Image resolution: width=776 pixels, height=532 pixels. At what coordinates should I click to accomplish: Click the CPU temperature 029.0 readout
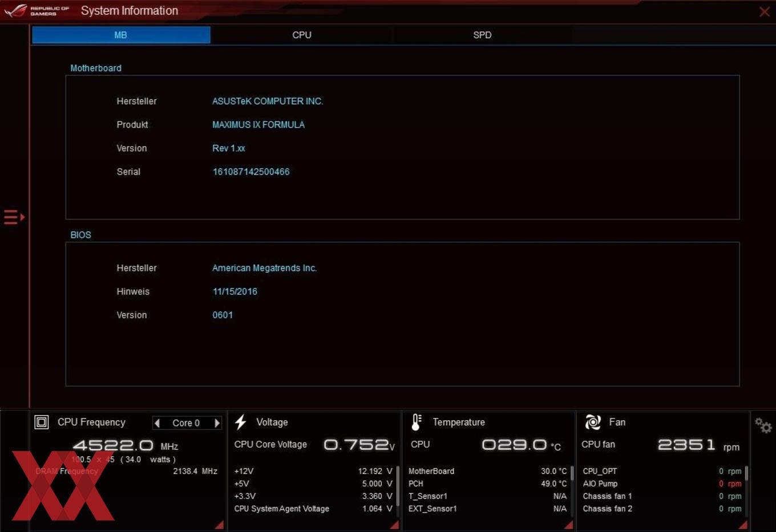point(522,445)
